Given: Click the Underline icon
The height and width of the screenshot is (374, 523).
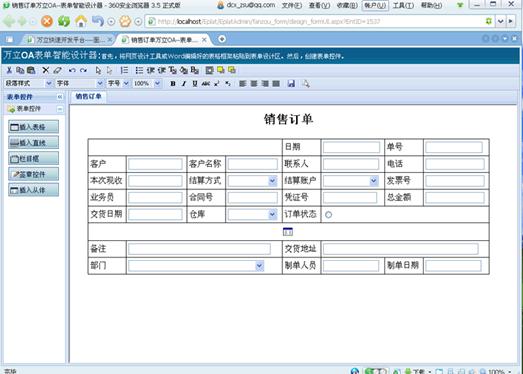Looking at the screenshot, I should coord(195,83).
